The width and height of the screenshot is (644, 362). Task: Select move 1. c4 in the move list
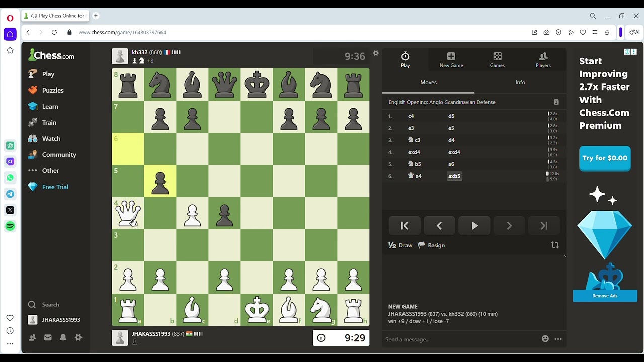tap(411, 116)
